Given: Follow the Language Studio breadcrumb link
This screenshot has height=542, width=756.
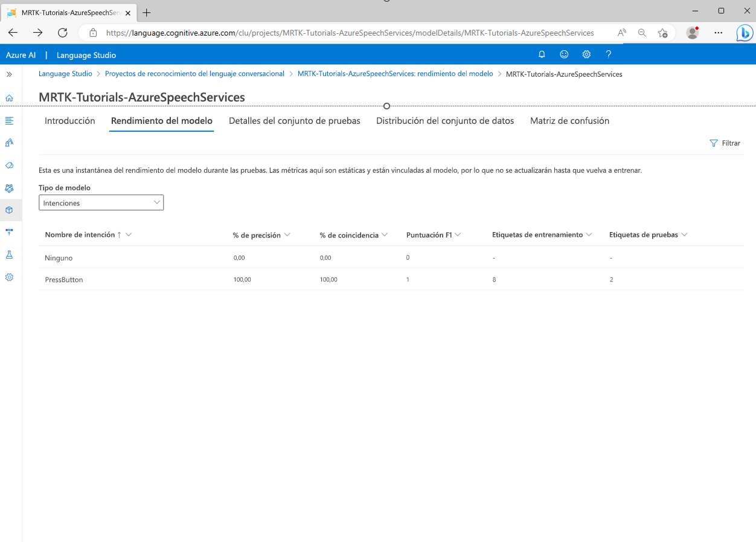Looking at the screenshot, I should point(65,74).
